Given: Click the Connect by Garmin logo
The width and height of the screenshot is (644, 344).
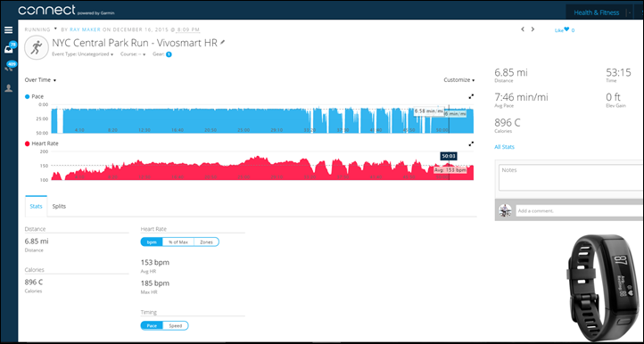Looking at the screenshot, I should 66,11.
